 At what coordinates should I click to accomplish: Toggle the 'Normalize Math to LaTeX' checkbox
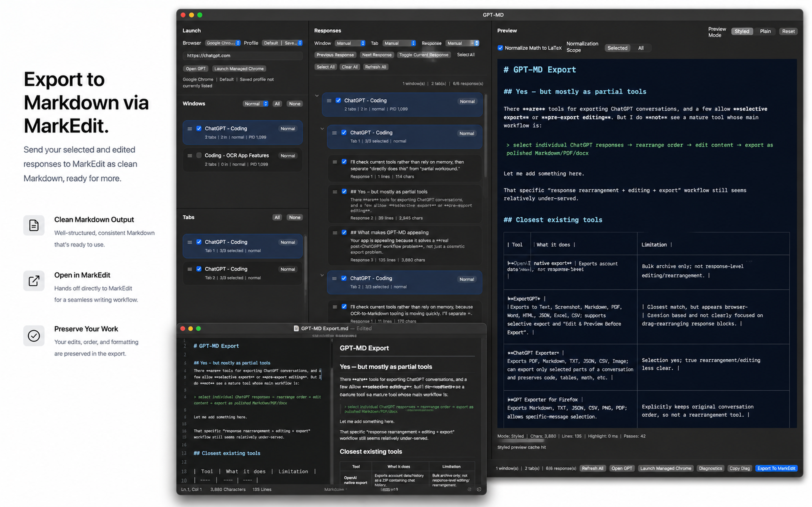(501, 48)
